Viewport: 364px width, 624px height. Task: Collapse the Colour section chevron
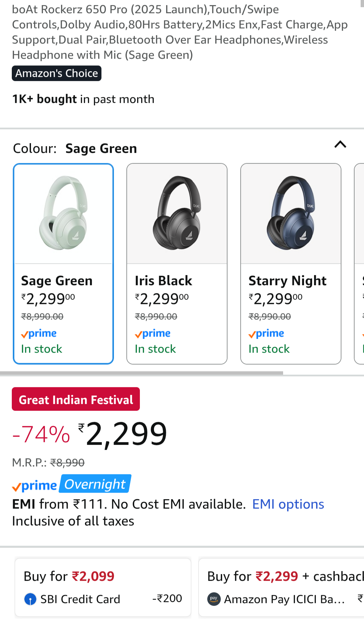pos(340,145)
